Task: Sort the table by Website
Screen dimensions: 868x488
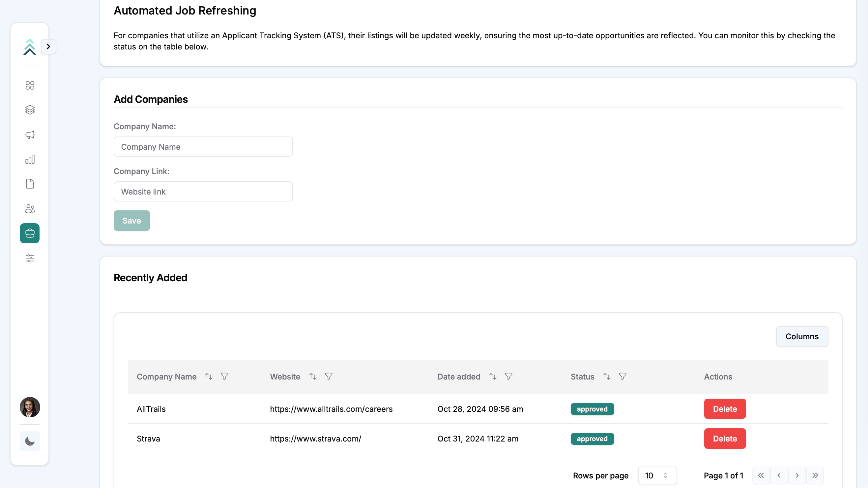Action: [x=313, y=376]
